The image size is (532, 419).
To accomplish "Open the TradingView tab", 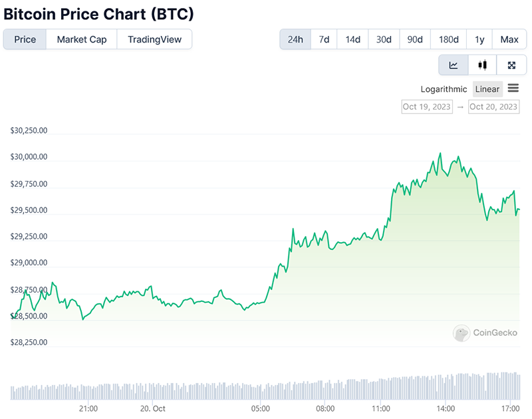I will (154, 39).
